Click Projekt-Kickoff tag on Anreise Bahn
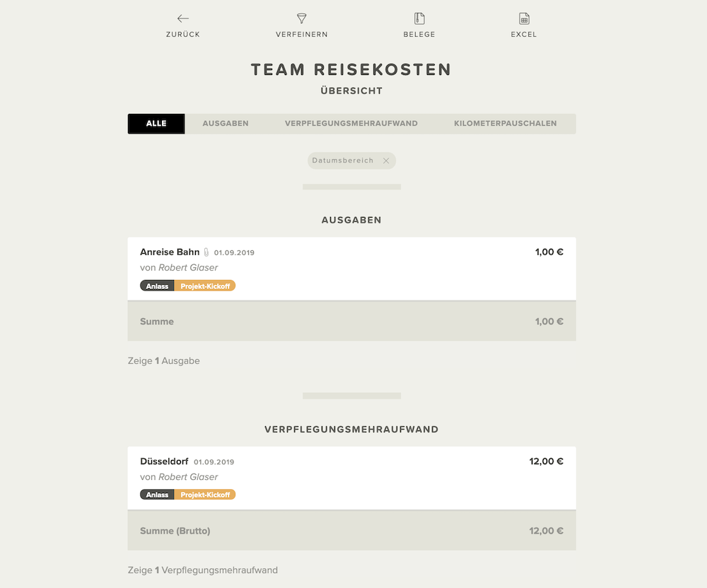The width and height of the screenshot is (707, 588). pos(205,286)
